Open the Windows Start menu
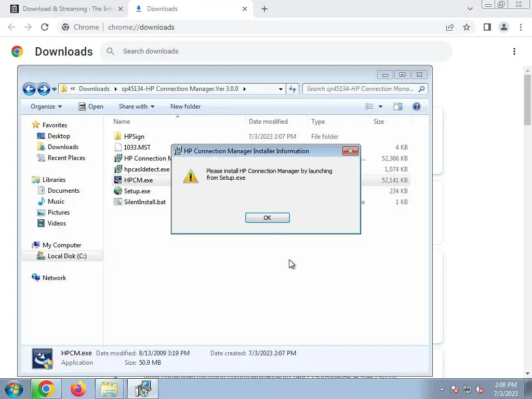Screen dimensions: 532x399 pos(14,389)
